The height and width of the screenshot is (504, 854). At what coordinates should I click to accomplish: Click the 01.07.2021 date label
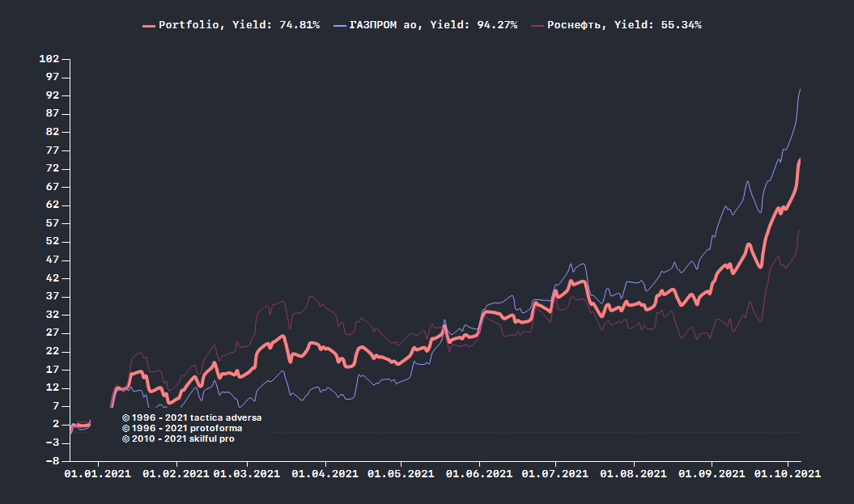point(554,474)
